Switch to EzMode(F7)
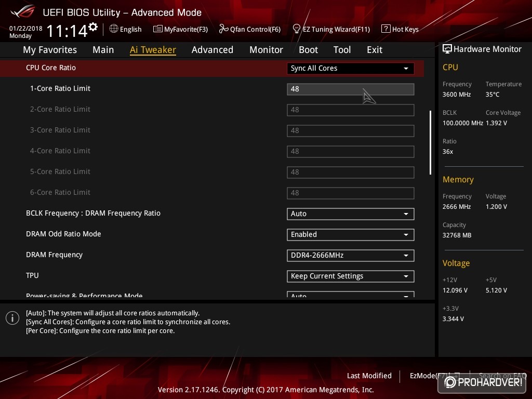532x399 pixels. pyautogui.click(x=428, y=376)
